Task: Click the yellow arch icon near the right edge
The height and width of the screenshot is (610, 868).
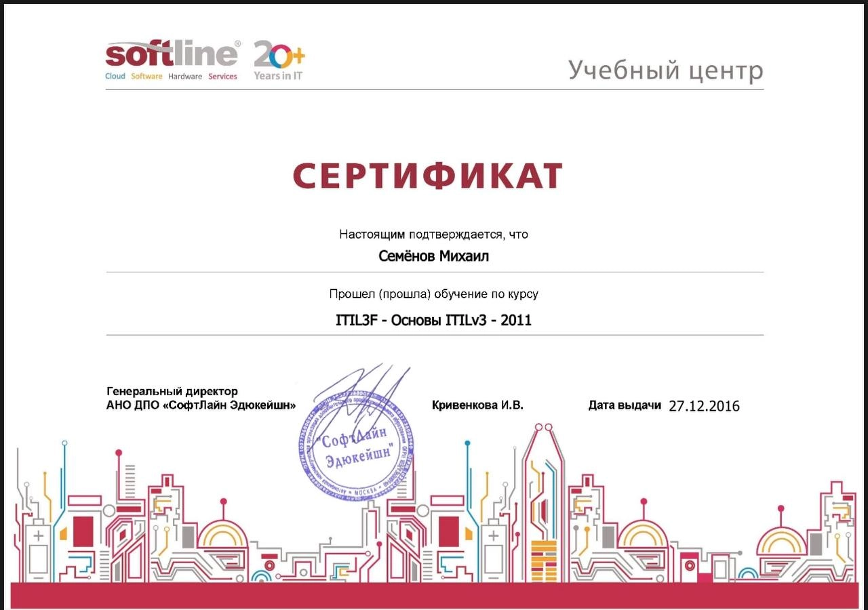Action: (x=780, y=541)
